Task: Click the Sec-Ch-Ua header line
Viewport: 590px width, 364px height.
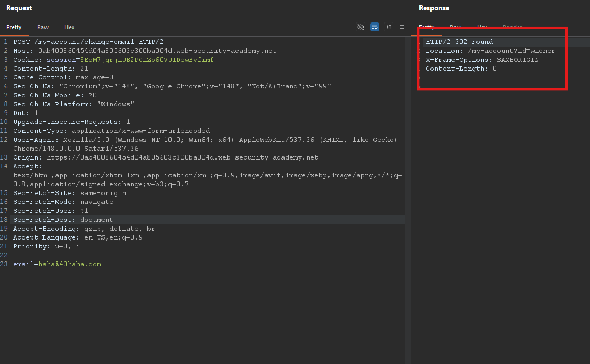Action: point(172,86)
